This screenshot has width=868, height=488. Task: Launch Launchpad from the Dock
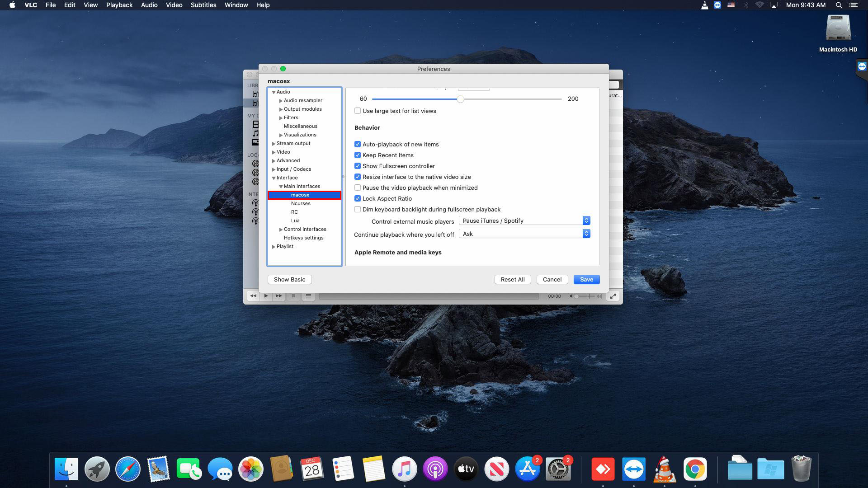point(97,469)
